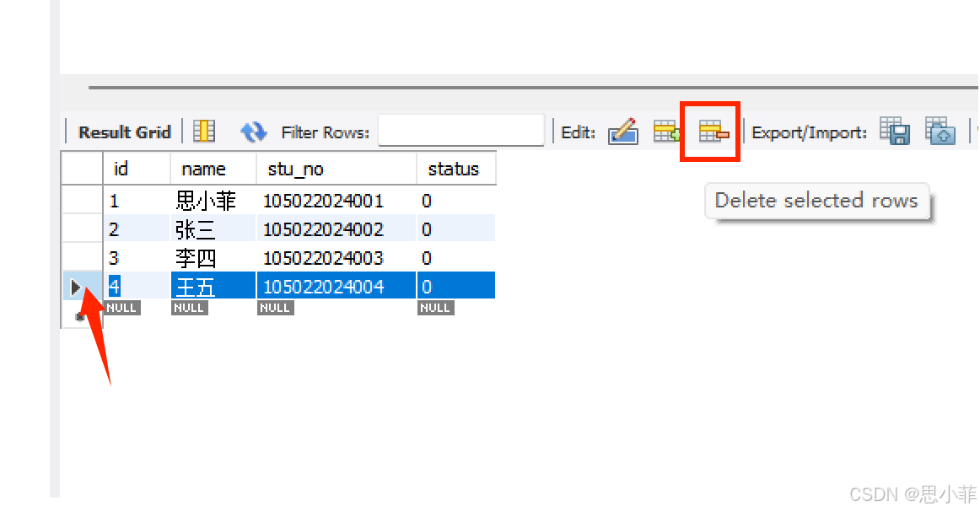Click the Import records icon

coord(940,132)
